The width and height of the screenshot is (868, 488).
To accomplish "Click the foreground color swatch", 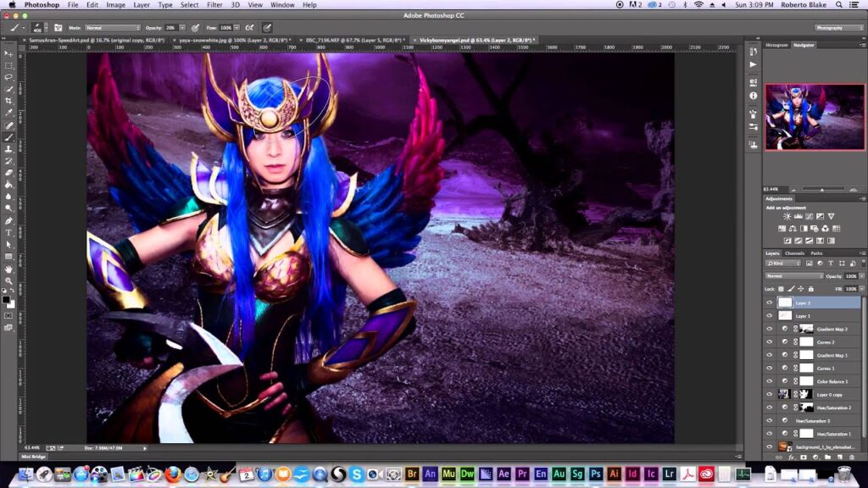I will point(6,299).
